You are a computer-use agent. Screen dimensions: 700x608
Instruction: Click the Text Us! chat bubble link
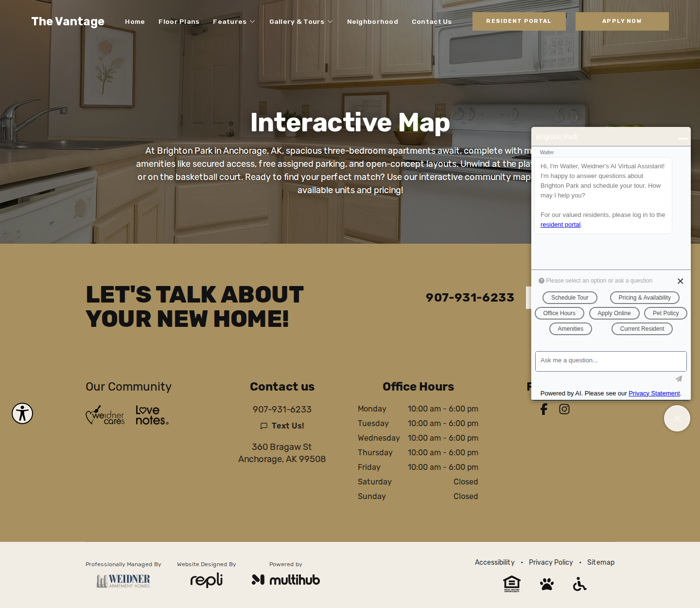point(282,426)
